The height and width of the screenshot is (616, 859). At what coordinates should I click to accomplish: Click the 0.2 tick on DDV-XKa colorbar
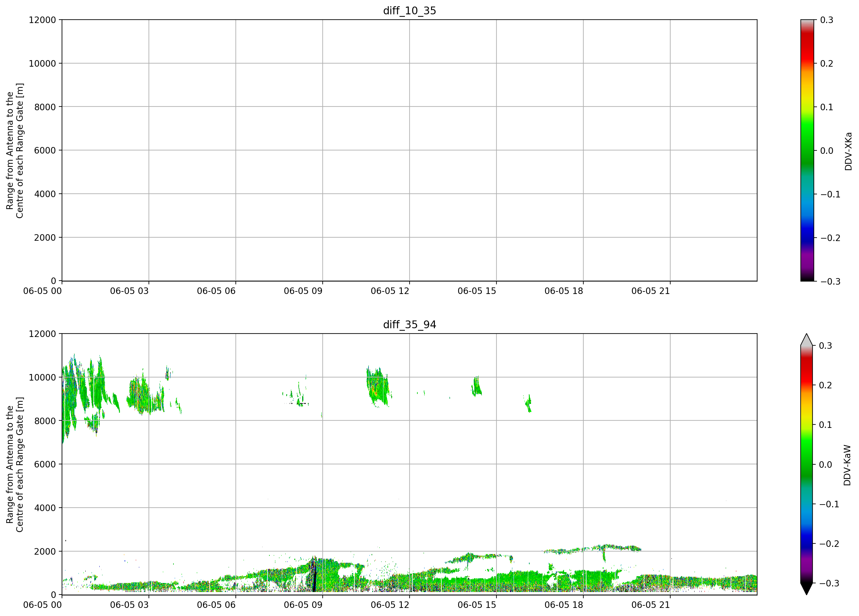click(827, 64)
